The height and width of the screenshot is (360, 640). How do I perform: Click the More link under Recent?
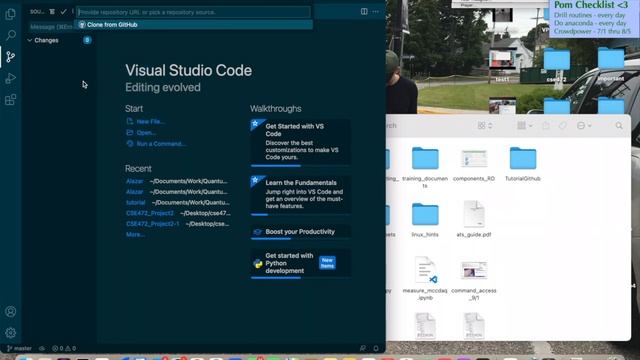pos(135,234)
